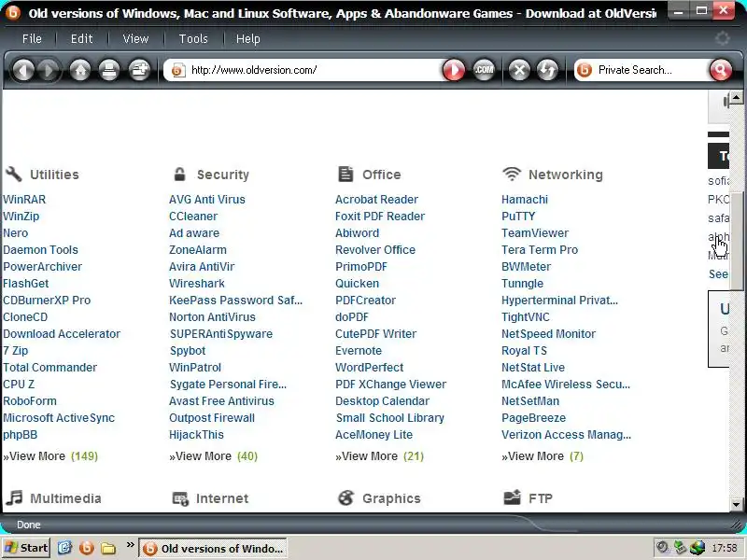Open the Daemon Tools link
This screenshot has width=747, height=560.
pyautogui.click(x=40, y=249)
